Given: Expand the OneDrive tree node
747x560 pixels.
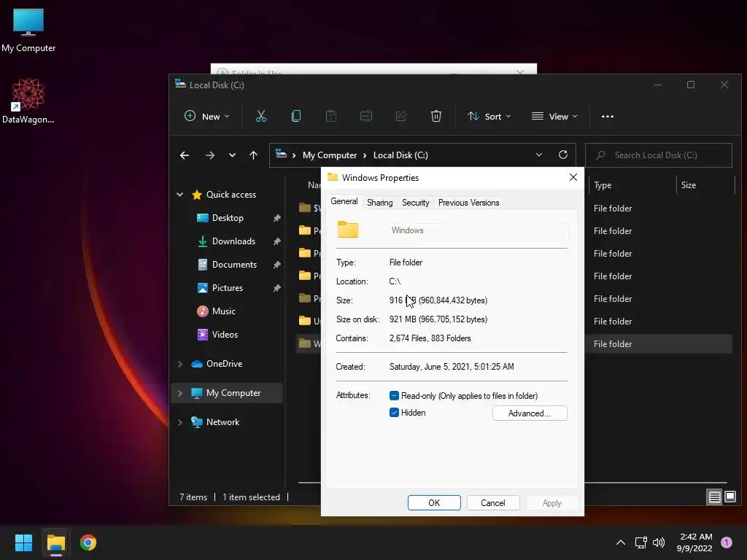Looking at the screenshot, I should click(x=179, y=364).
